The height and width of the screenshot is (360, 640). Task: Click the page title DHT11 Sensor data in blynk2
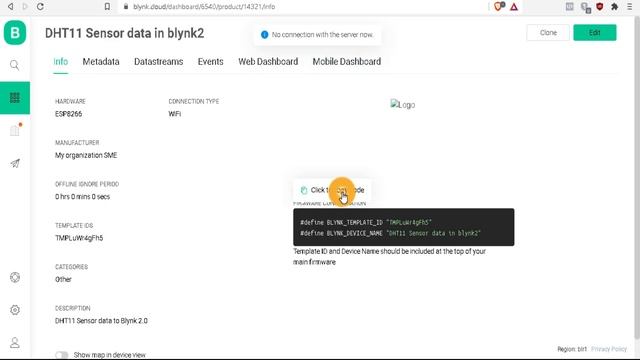pyautogui.click(x=124, y=33)
